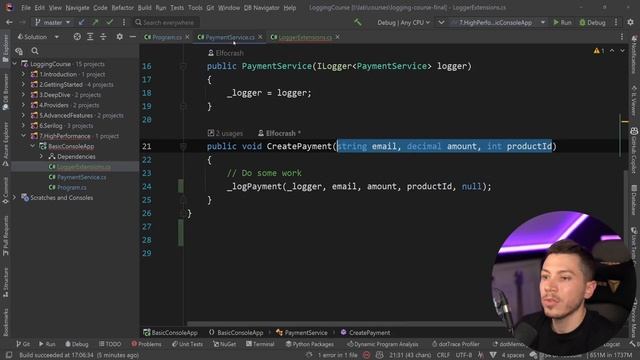Screen dimensions: 640x360
Task: Click the warning indicator in editor corner
Action: click(599, 51)
